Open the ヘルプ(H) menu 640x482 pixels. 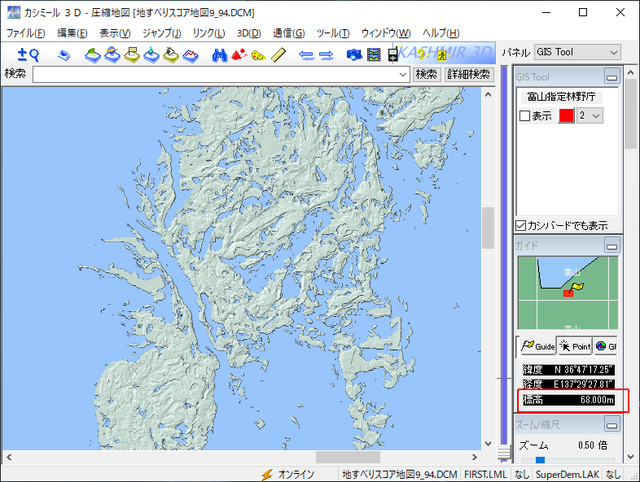441,33
